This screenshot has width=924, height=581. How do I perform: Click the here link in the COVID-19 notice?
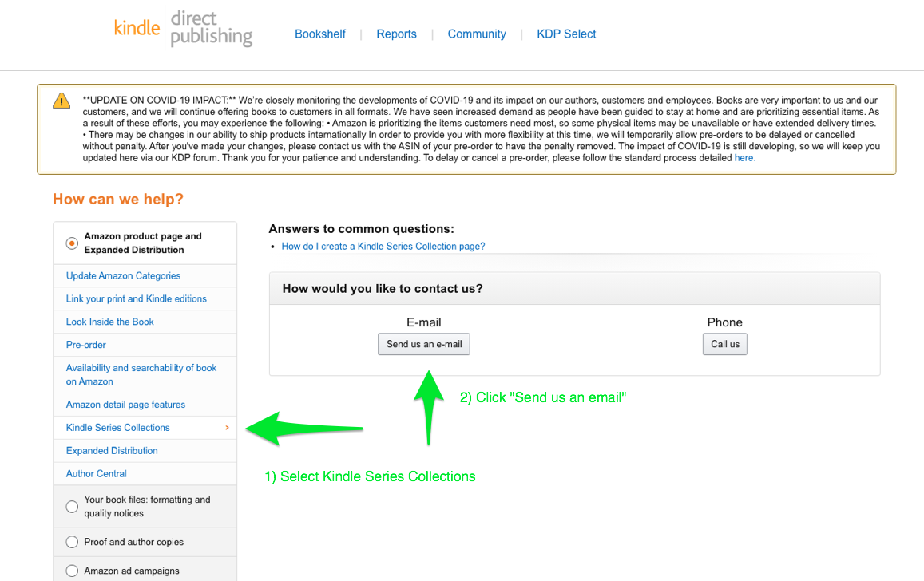[743, 157]
